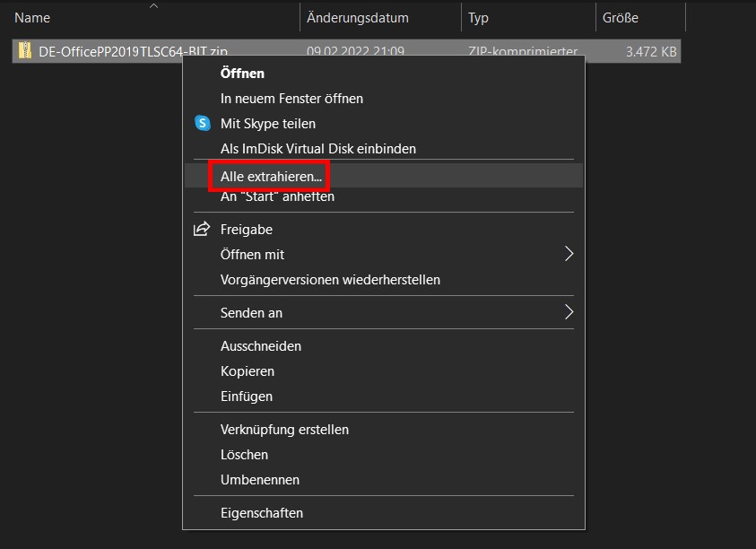Pin file with An "Start" anheften
756x549 pixels.
click(277, 196)
